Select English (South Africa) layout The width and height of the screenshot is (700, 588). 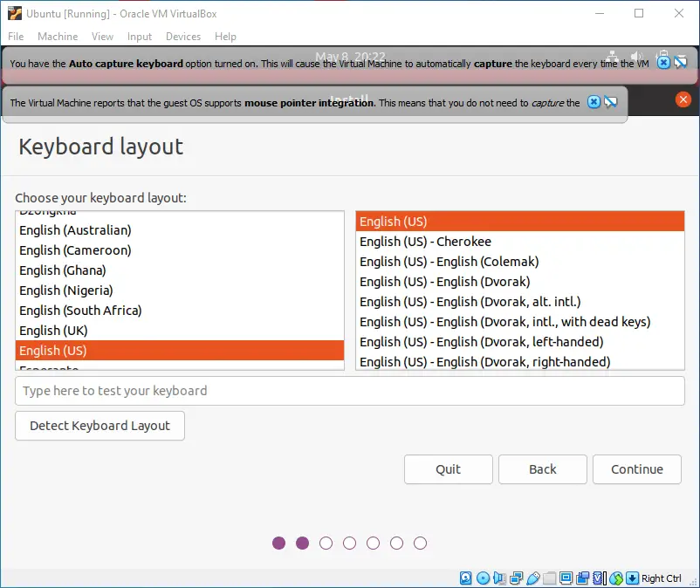click(x=180, y=311)
